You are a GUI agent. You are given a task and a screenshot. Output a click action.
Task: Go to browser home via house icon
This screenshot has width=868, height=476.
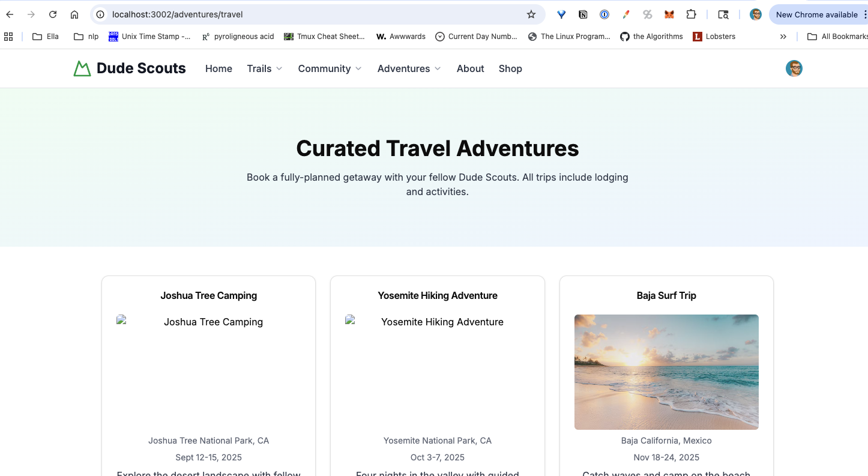pyautogui.click(x=74, y=14)
